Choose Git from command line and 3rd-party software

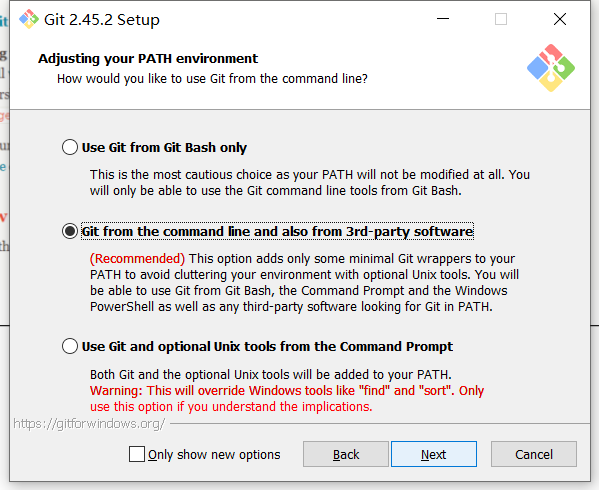70,231
